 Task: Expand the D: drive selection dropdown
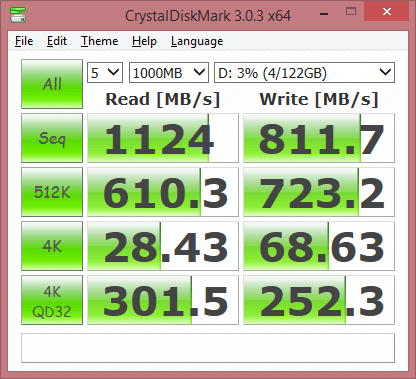304,73
